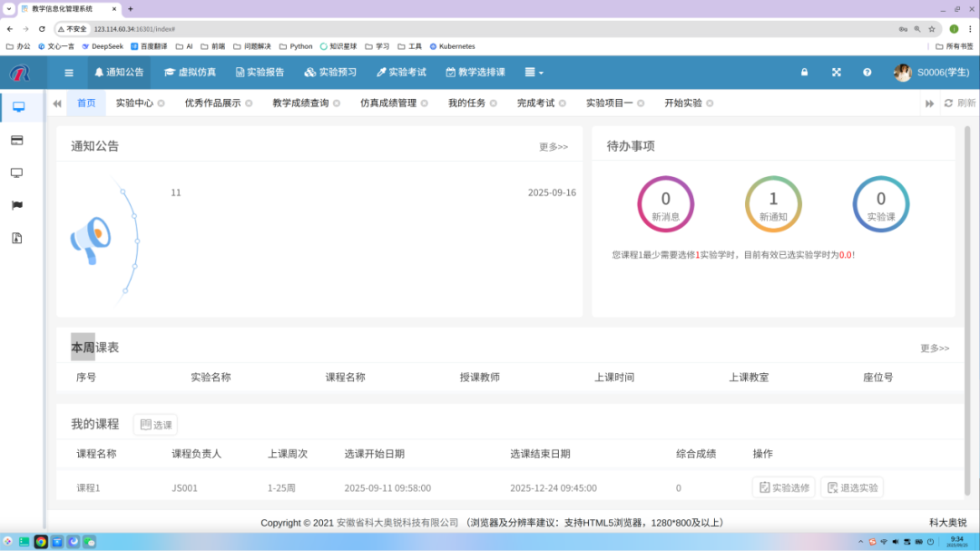Open the card icon in left sidebar

pyautogui.click(x=17, y=140)
